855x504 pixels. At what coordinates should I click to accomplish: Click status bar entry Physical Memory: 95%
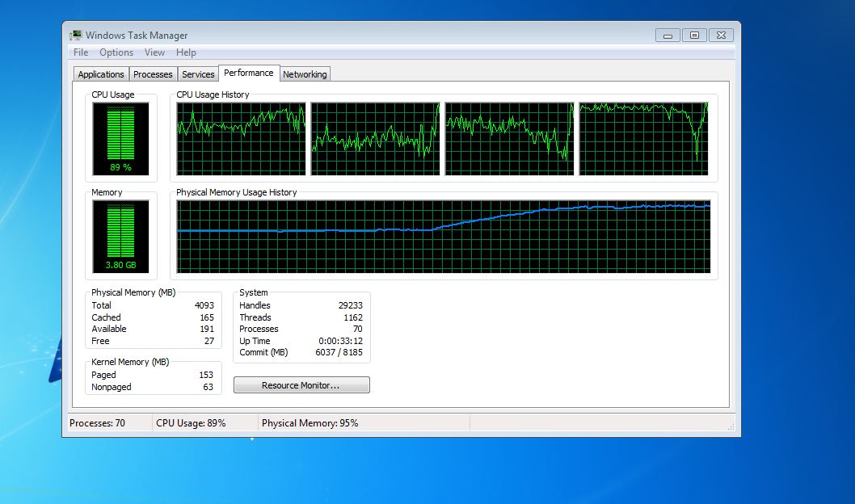310,422
